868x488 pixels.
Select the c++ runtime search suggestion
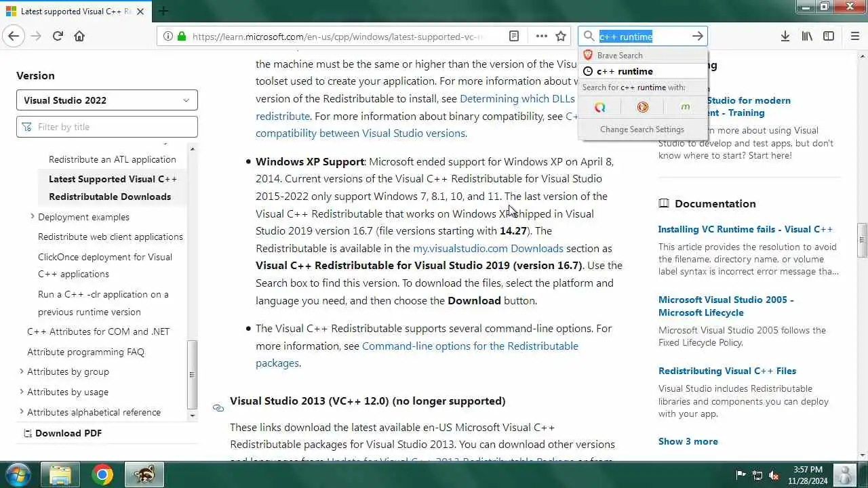pyautogui.click(x=642, y=71)
